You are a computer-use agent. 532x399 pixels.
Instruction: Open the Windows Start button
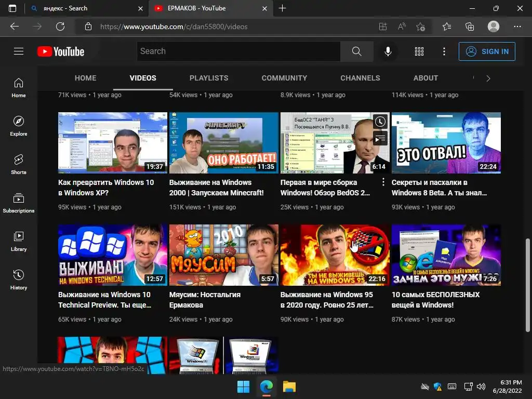(243, 387)
